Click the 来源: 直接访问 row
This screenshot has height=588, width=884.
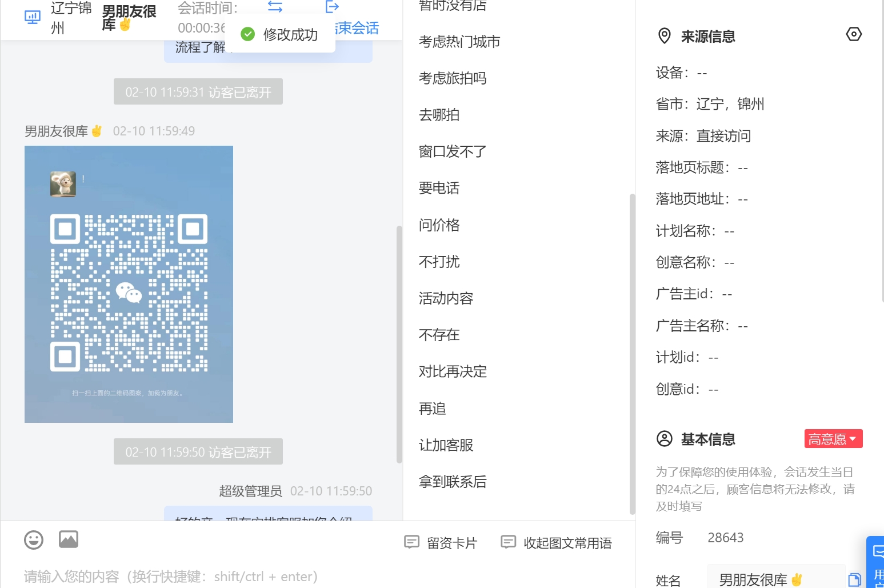(x=703, y=136)
